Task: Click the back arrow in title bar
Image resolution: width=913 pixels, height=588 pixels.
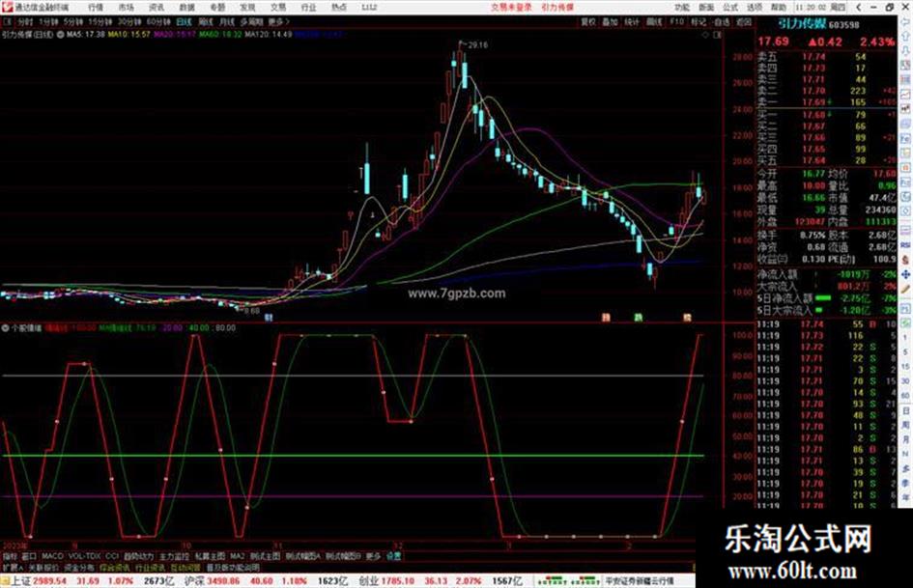Action: point(858,7)
